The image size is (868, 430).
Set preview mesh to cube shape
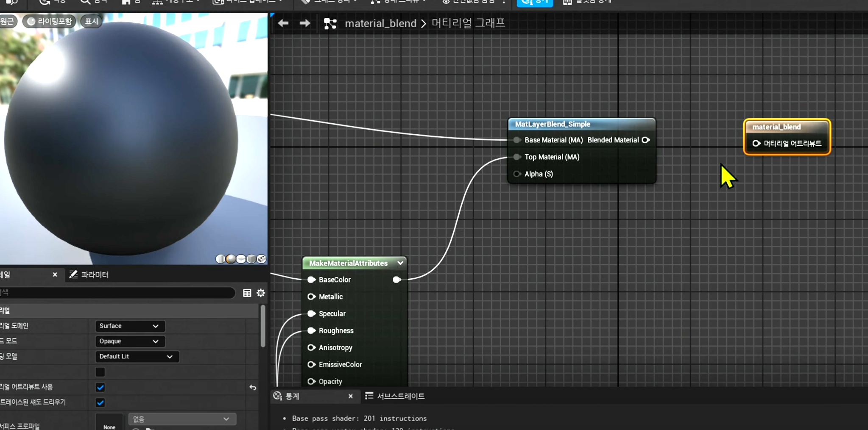pos(251,259)
